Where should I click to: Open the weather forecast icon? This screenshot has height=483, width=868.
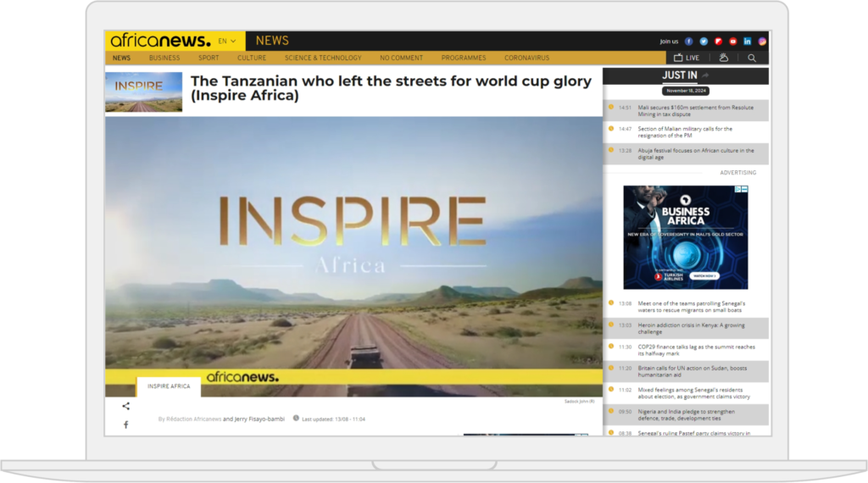724,58
